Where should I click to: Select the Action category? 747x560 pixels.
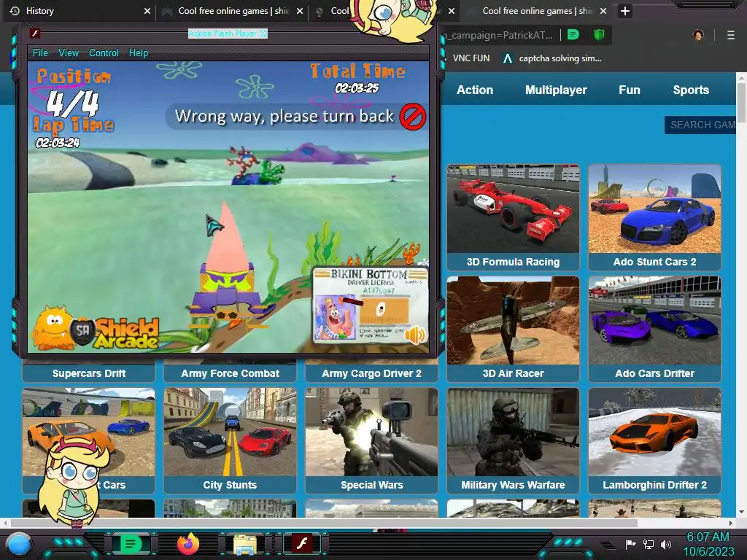pos(475,90)
